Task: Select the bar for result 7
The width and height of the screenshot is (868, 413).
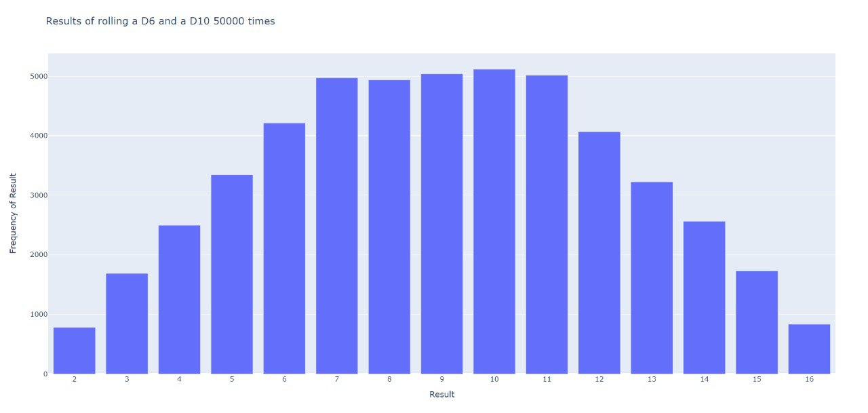Action: coord(337,226)
